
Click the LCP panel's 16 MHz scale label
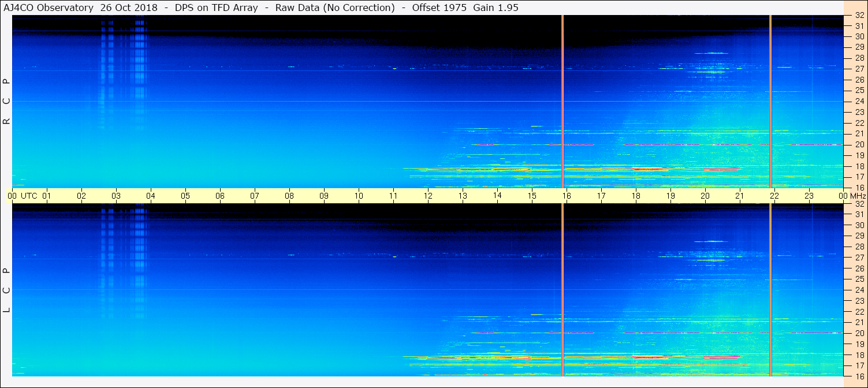[x=859, y=376]
